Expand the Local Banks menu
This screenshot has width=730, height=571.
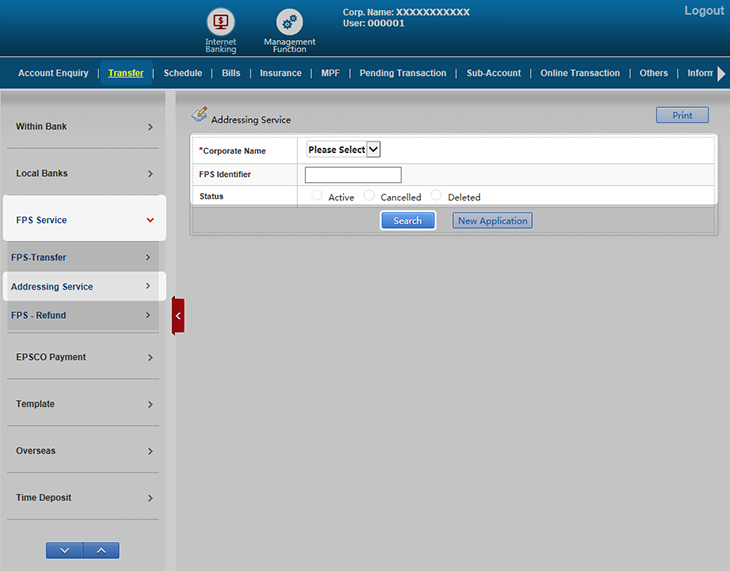point(83,173)
